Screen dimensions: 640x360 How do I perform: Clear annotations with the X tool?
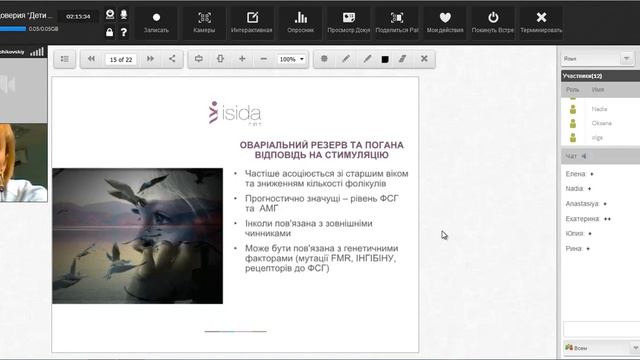[x=424, y=59]
